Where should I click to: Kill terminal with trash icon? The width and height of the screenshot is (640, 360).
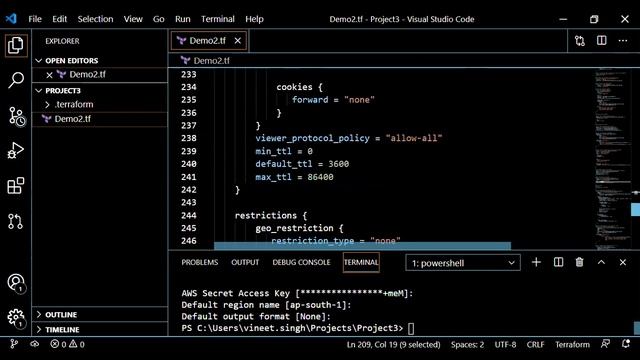pos(579,262)
